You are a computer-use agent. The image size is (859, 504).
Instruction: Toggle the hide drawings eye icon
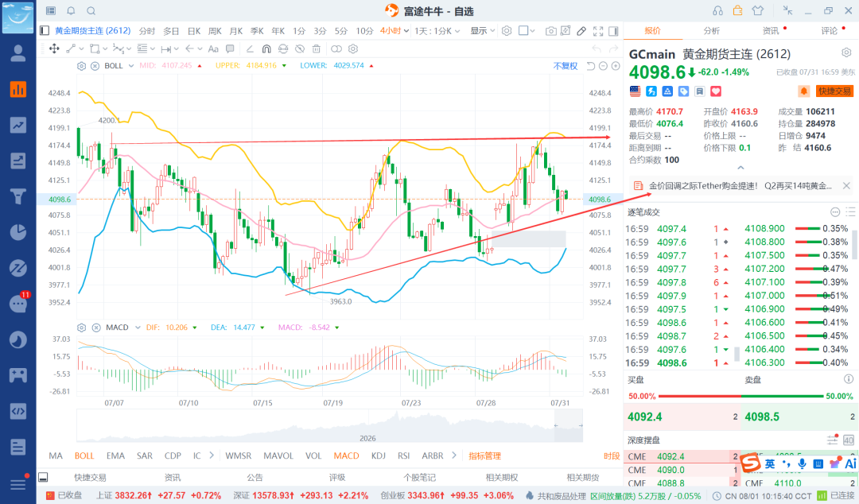pyautogui.click(x=300, y=48)
